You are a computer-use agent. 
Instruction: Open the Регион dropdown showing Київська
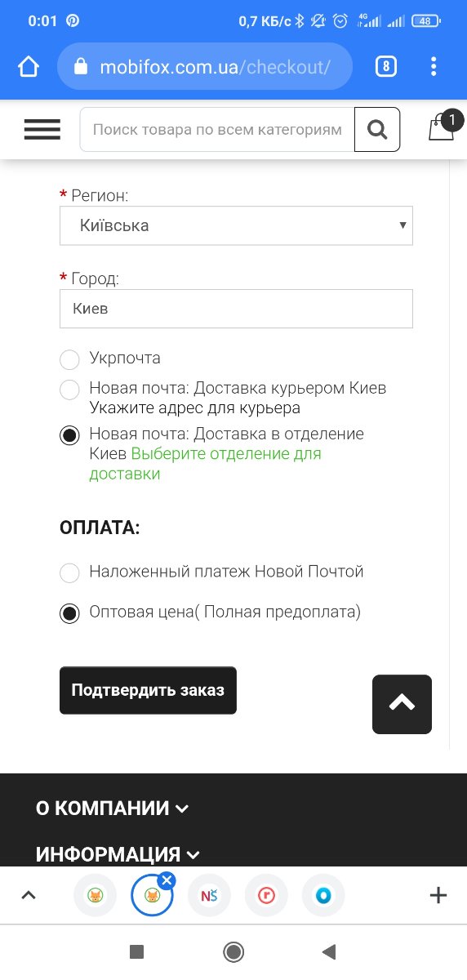click(x=236, y=225)
